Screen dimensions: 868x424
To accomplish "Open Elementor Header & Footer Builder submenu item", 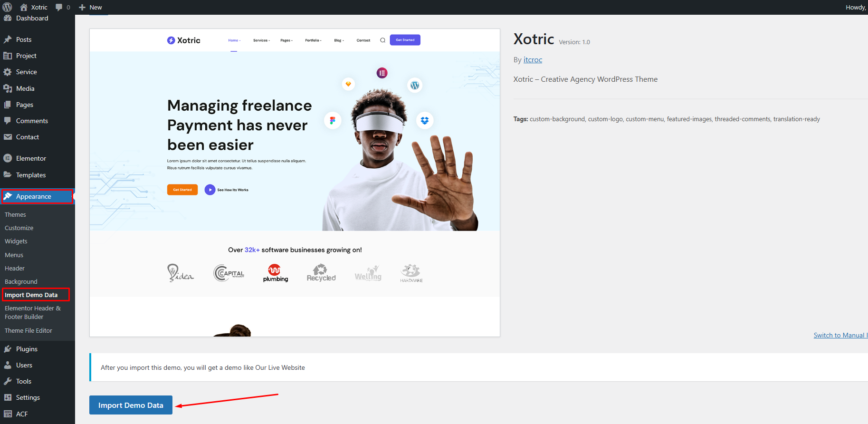I will pyautogui.click(x=33, y=312).
